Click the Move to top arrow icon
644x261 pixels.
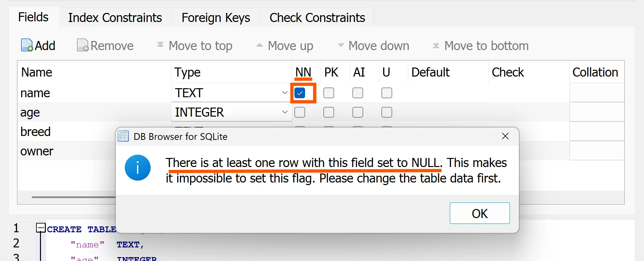click(160, 45)
